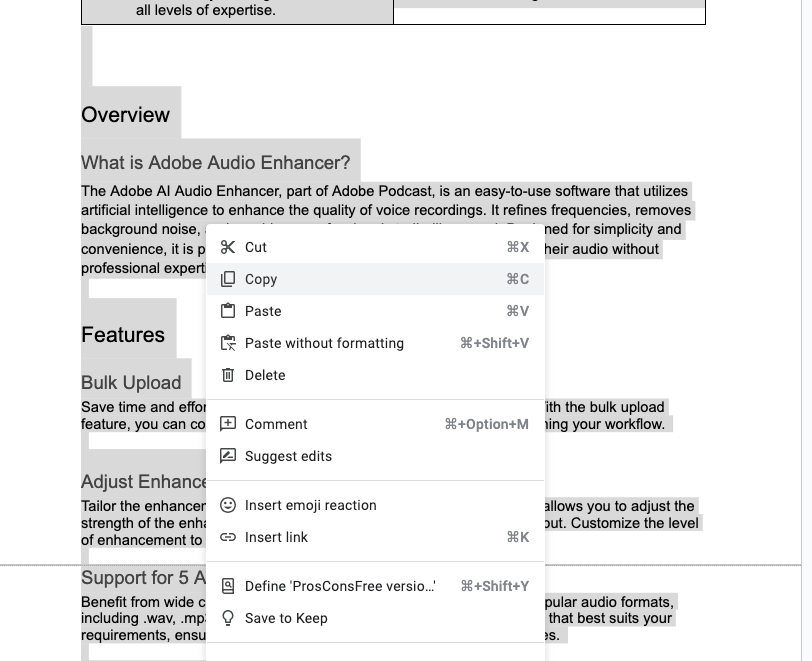Click the Suggest edits pencil icon
The image size is (812, 661).
coord(228,456)
